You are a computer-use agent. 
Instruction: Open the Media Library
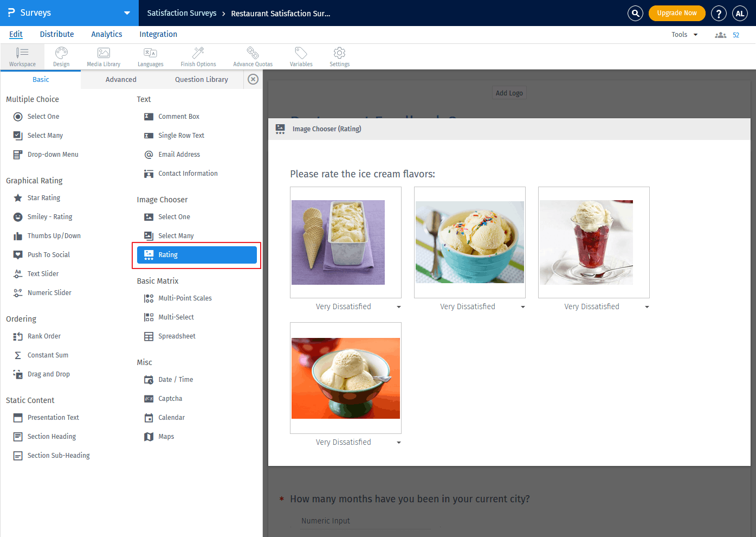coord(103,56)
